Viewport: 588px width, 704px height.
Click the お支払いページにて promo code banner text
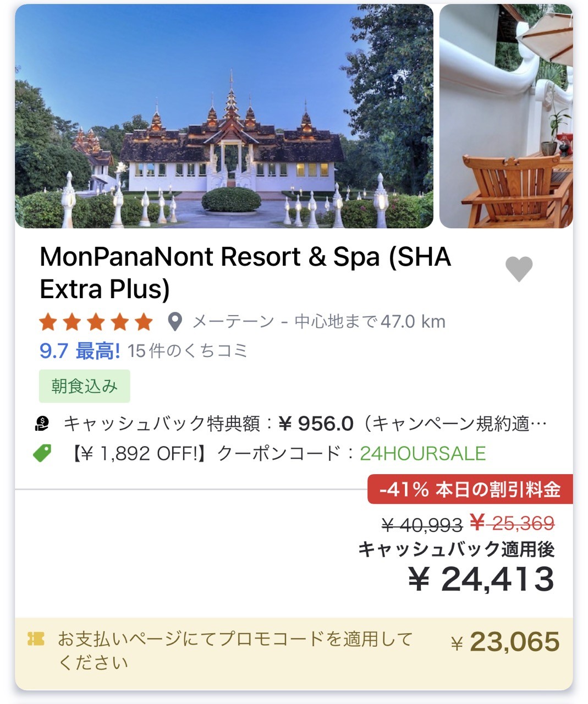(235, 651)
